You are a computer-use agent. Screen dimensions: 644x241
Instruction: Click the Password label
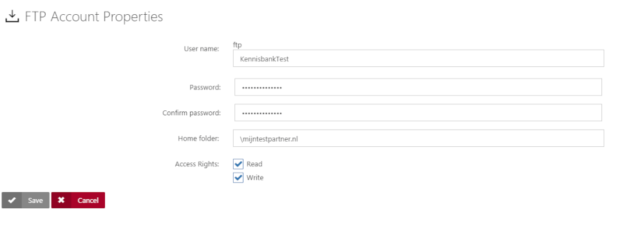(x=205, y=87)
